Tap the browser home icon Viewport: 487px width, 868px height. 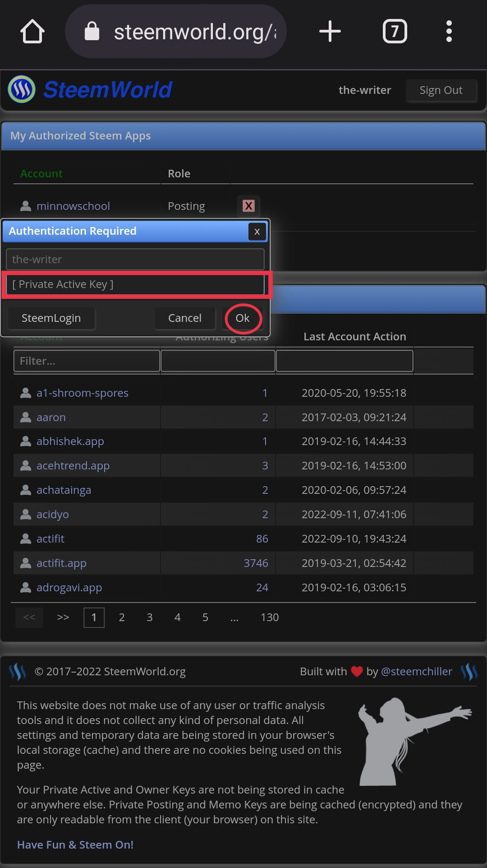pyautogui.click(x=32, y=32)
